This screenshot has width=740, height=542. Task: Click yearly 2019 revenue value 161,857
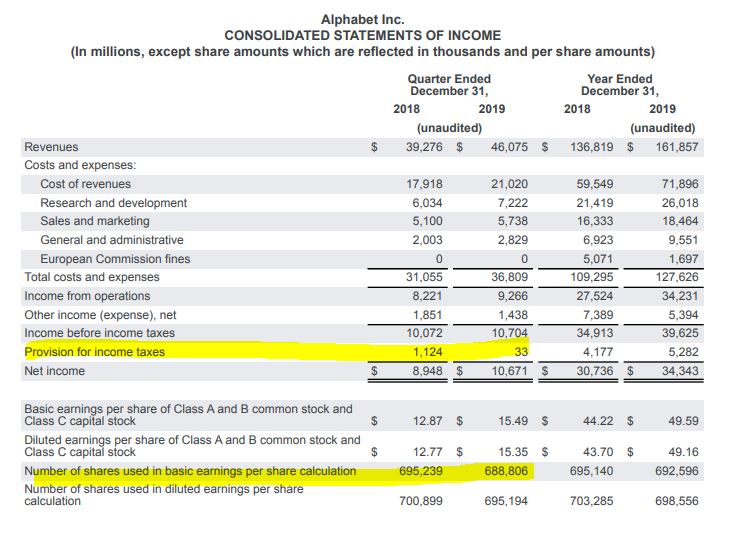click(x=677, y=147)
